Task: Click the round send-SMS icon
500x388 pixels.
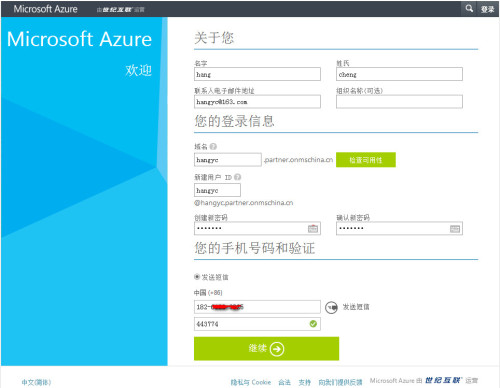Action: point(331,307)
